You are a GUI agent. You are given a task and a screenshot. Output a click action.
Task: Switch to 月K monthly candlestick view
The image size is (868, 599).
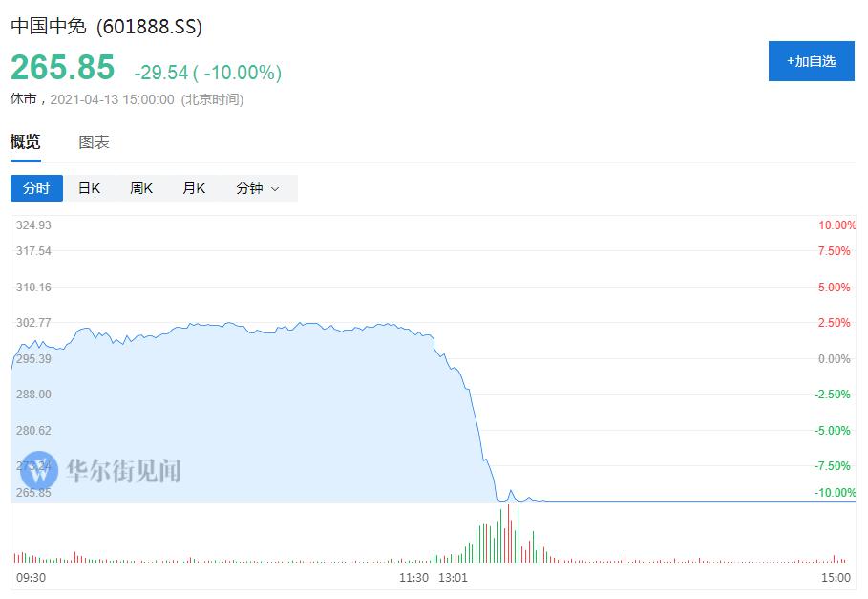(193, 188)
